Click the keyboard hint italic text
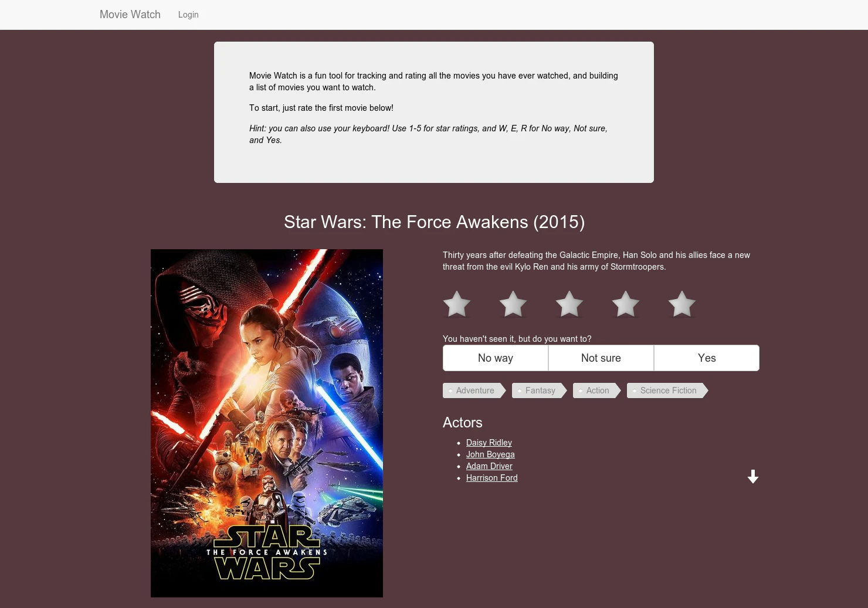Image resolution: width=868 pixels, height=608 pixels. (428, 134)
